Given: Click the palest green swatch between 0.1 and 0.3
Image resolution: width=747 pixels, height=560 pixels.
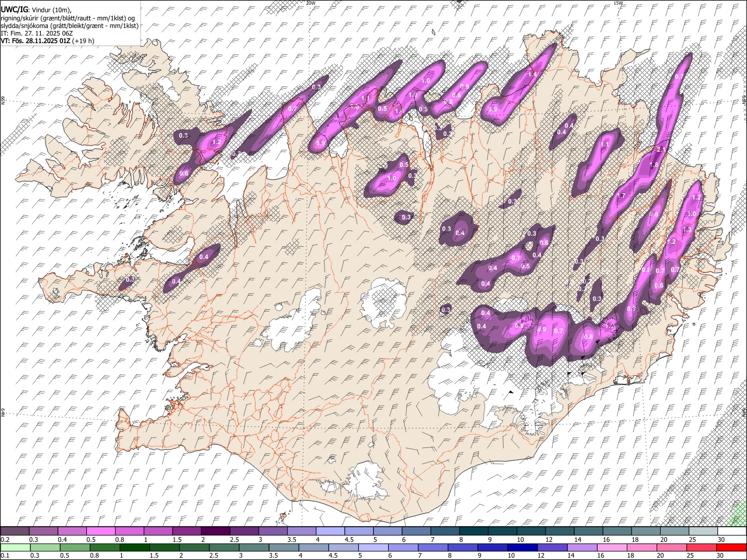Looking at the screenshot, I should click(15, 547).
